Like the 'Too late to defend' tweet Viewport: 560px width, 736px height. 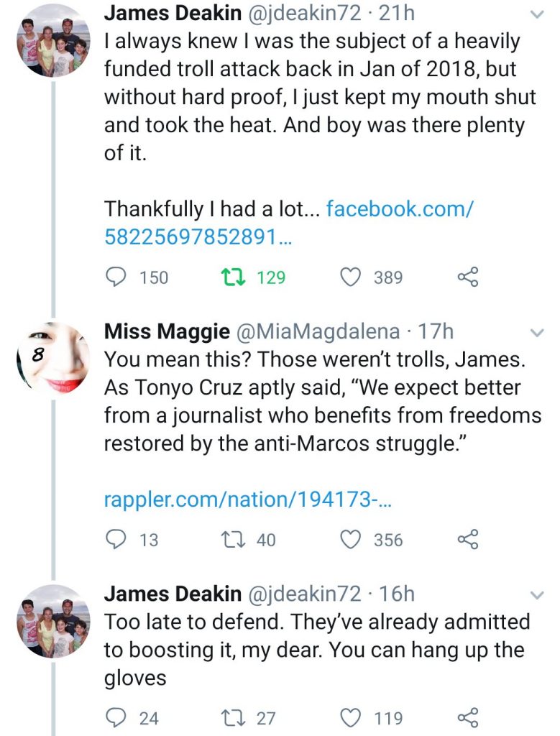(x=350, y=717)
